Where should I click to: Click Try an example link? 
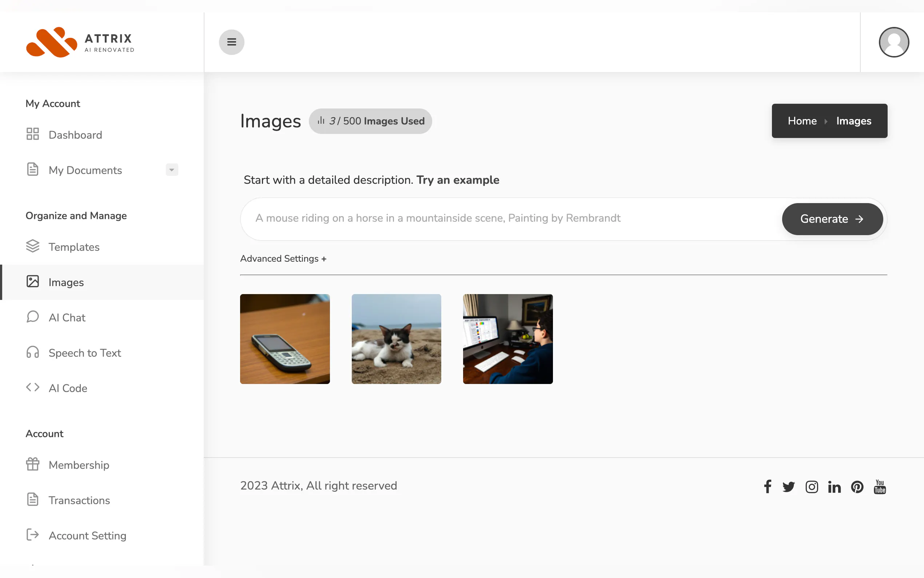pyautogui.click(x=458, y=180)
